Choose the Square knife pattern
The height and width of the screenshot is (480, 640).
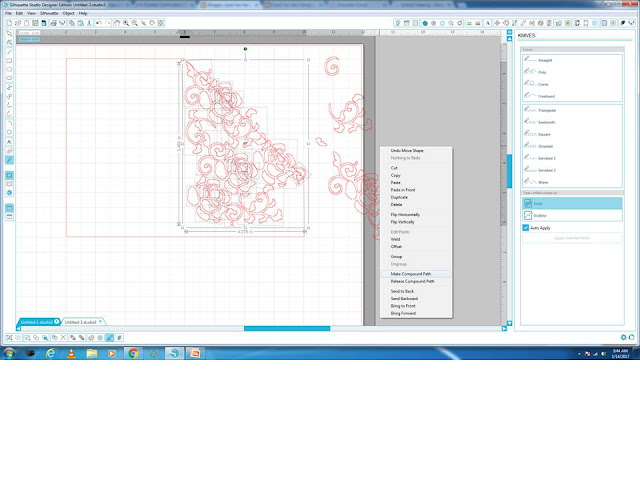tap(572, 134)
